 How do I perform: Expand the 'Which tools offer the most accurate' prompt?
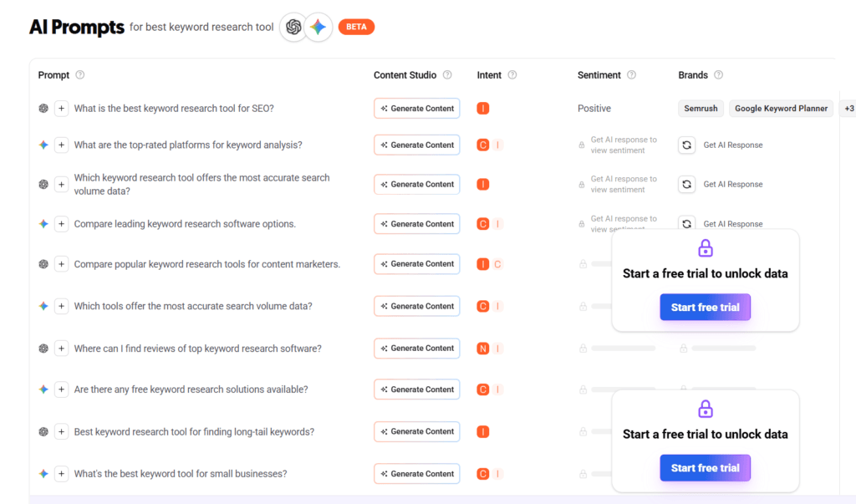coord(61,307)
